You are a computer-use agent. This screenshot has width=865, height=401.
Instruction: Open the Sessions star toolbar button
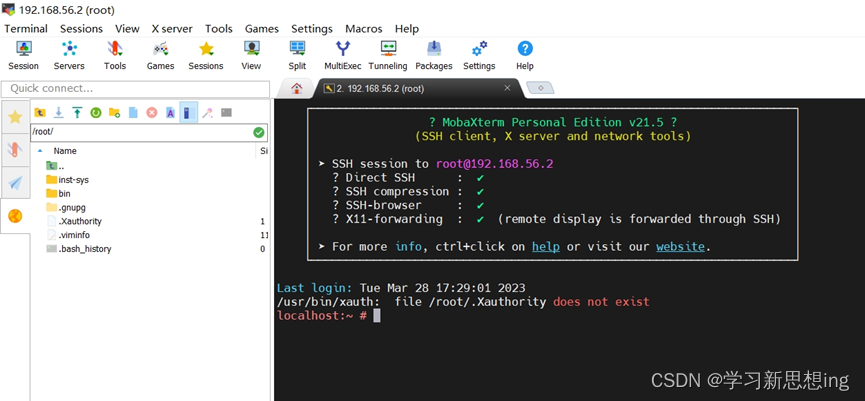(x=206, y=56)
